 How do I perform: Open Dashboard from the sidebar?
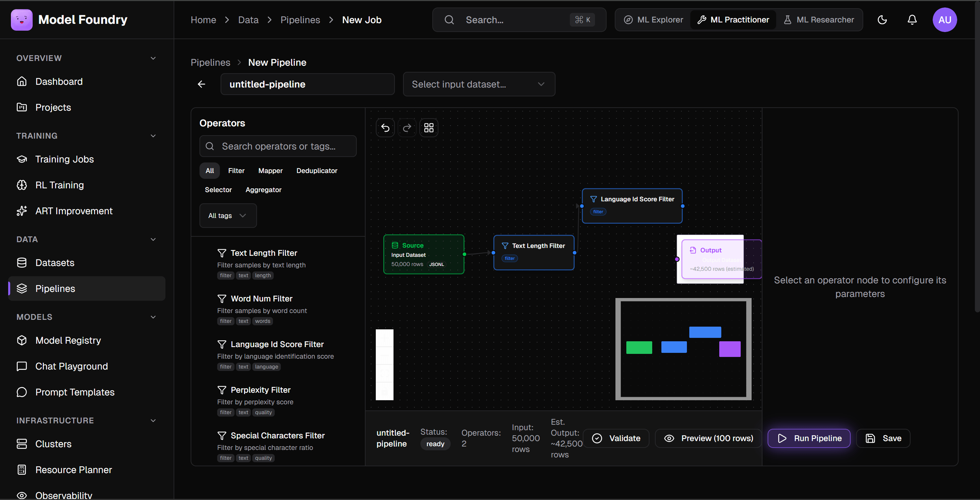point(87,81)
